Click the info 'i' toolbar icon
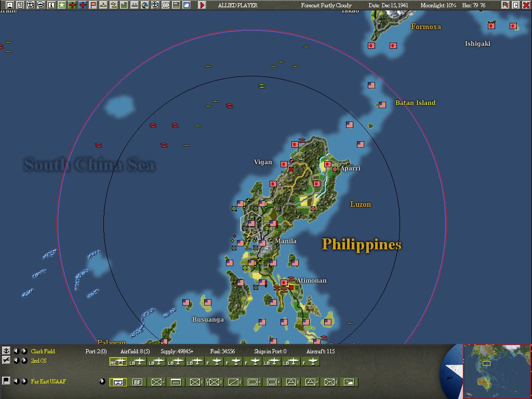Viewport: 532px width, 399px height. coord(51,5)
